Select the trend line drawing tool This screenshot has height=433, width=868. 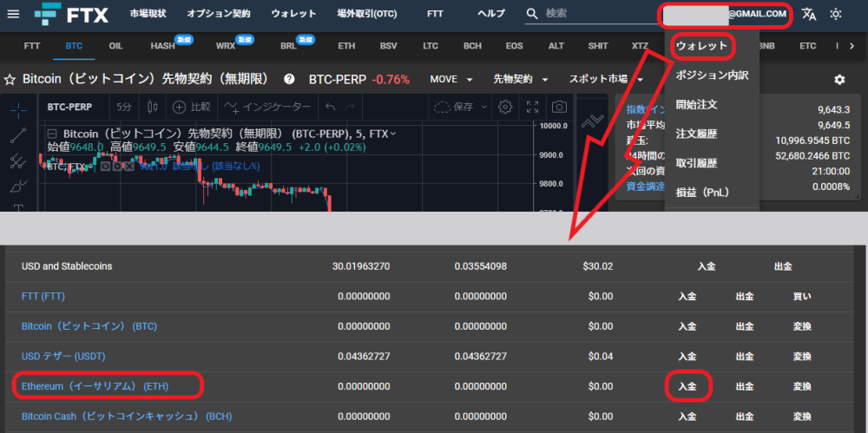pyautogui.click(x=18, y=135)
